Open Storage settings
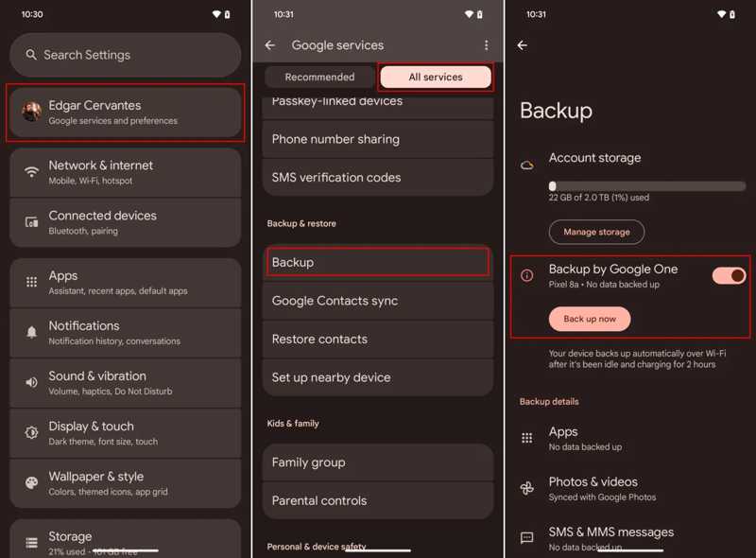Screen dimensions: 756x558 (x=126, y=539)
